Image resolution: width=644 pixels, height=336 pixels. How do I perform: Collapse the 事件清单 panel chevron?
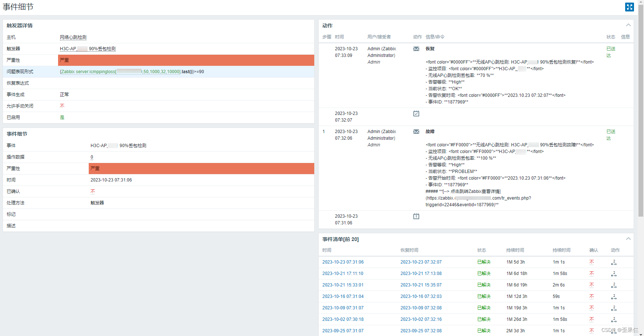628,239
